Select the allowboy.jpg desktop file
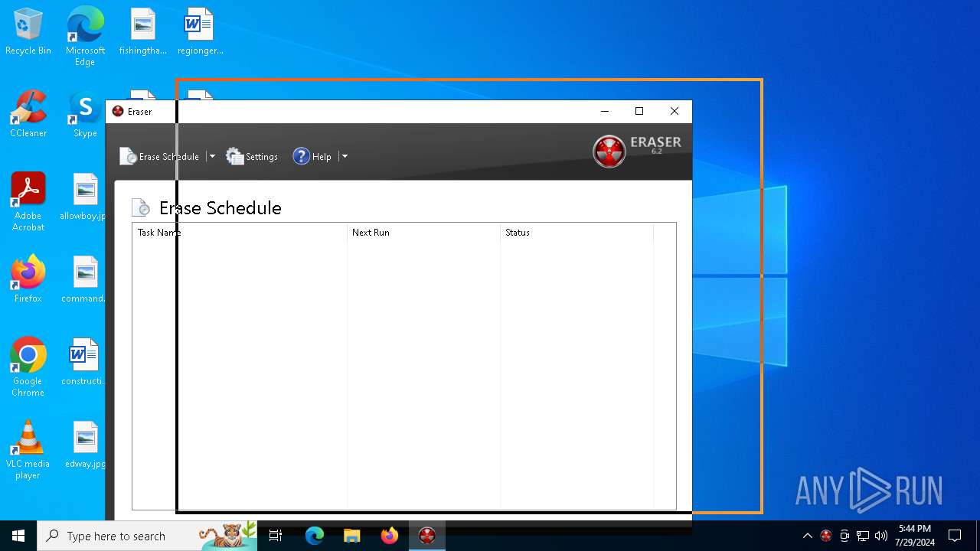Image resolution: width=980 pixels, height=551 pixels. coord(83,197)
